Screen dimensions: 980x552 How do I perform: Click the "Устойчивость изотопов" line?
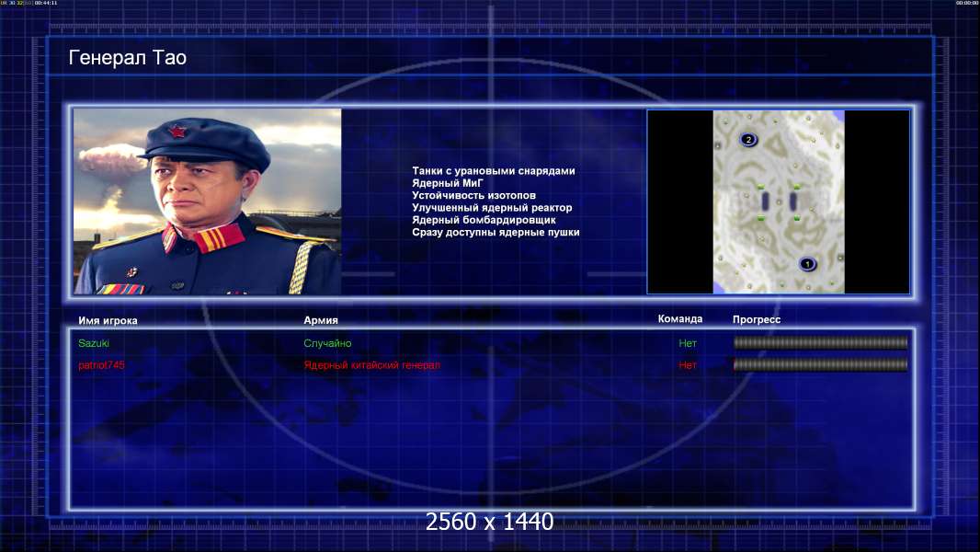pos(473,195)
